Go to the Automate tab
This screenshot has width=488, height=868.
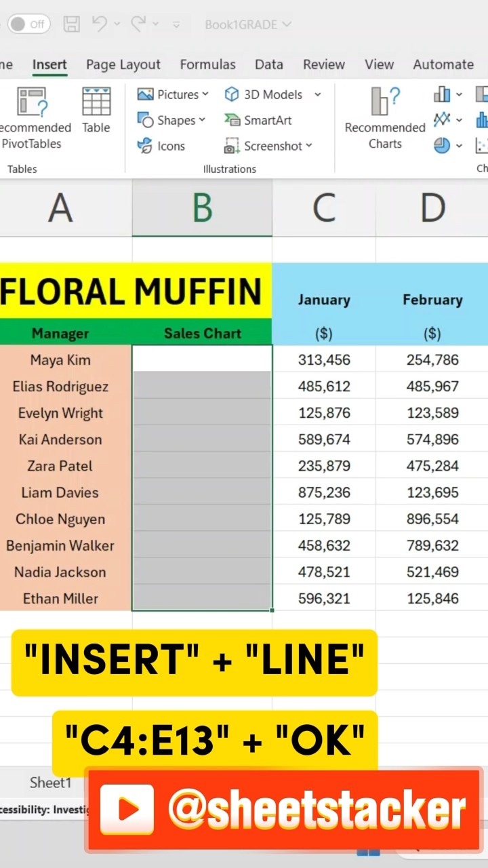443,64
